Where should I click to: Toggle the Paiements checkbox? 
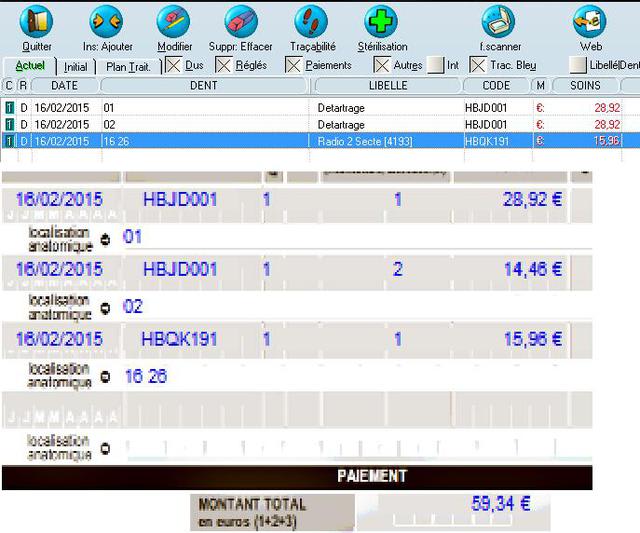pyautogui.click(x=293, y=65)
